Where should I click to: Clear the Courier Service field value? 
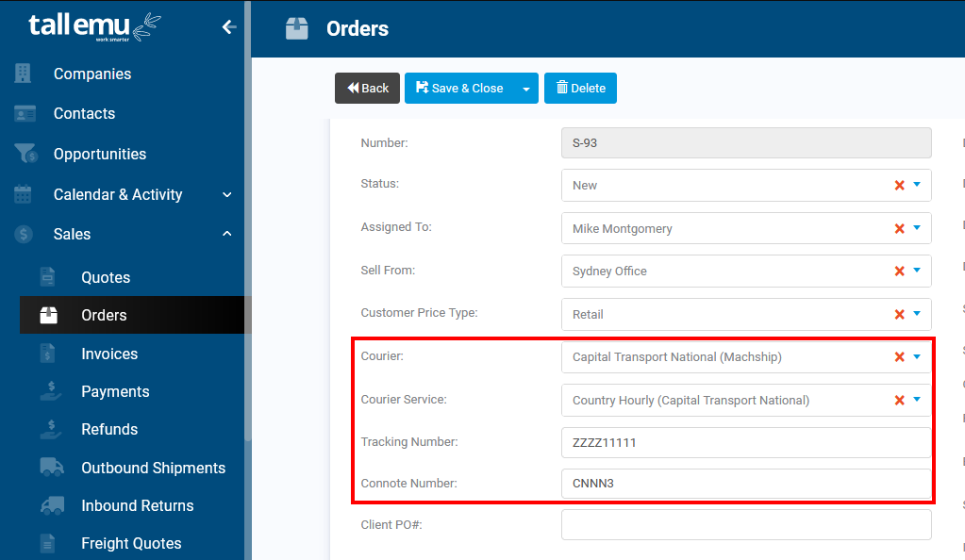[899, 400]
